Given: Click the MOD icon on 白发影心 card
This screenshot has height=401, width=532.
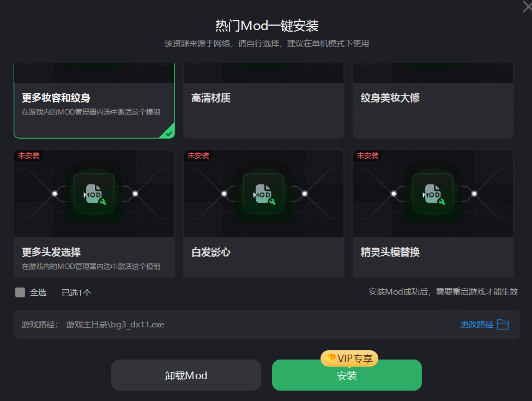Looking at the screenshot, I should point(263,194).
